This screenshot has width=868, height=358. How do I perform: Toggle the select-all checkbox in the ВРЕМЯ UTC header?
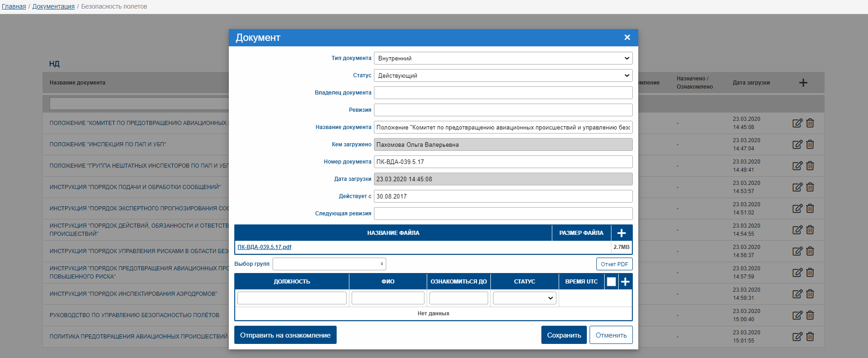click(611, 282)
